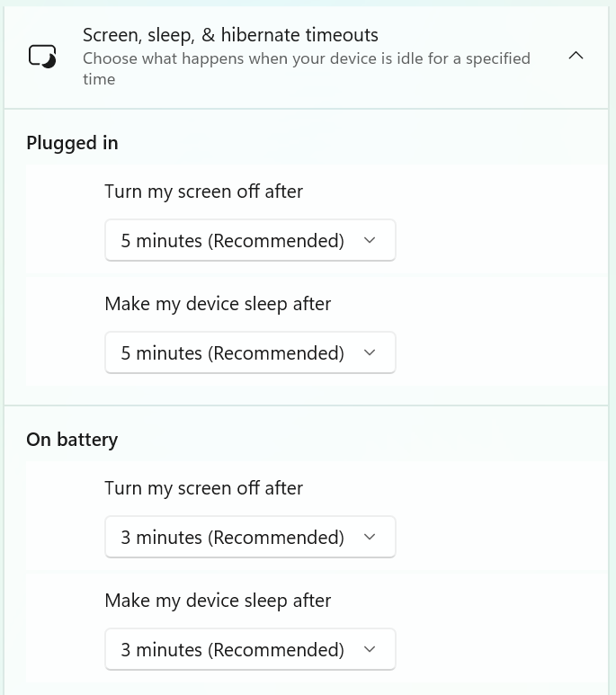The width and height of the screenshot is (616, 695).
Task: Click On battery Turn my screen off after label
Action: (x=203, y=488)
